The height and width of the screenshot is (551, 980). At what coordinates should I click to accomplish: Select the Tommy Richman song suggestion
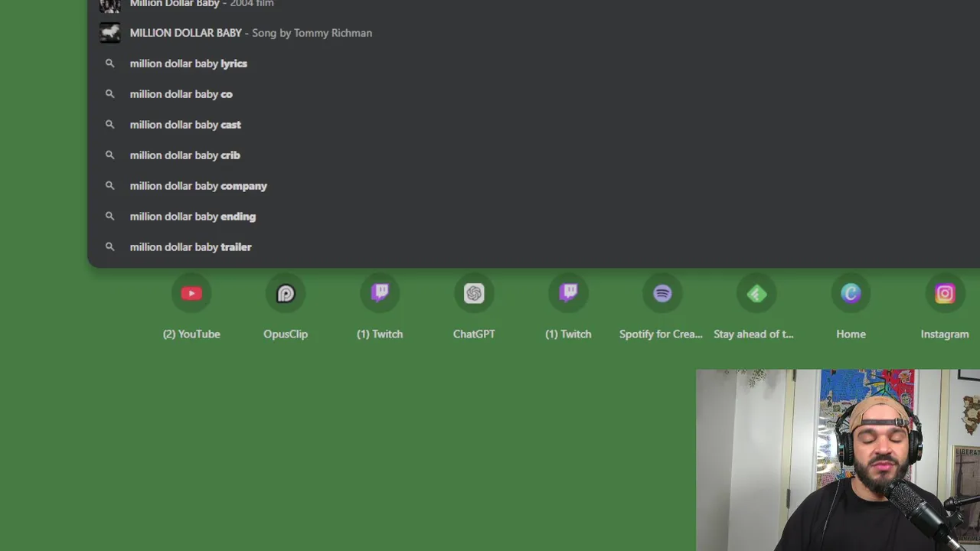pos(534,33)
